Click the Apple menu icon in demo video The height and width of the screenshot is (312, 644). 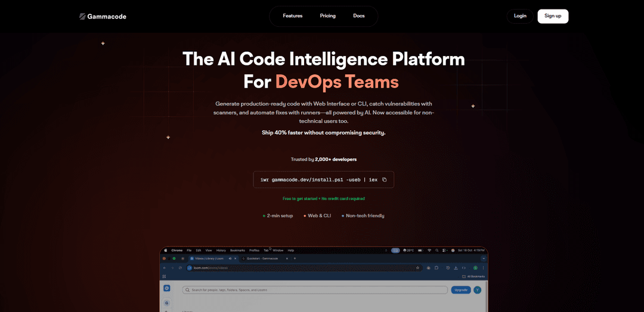tap(166, 250)
